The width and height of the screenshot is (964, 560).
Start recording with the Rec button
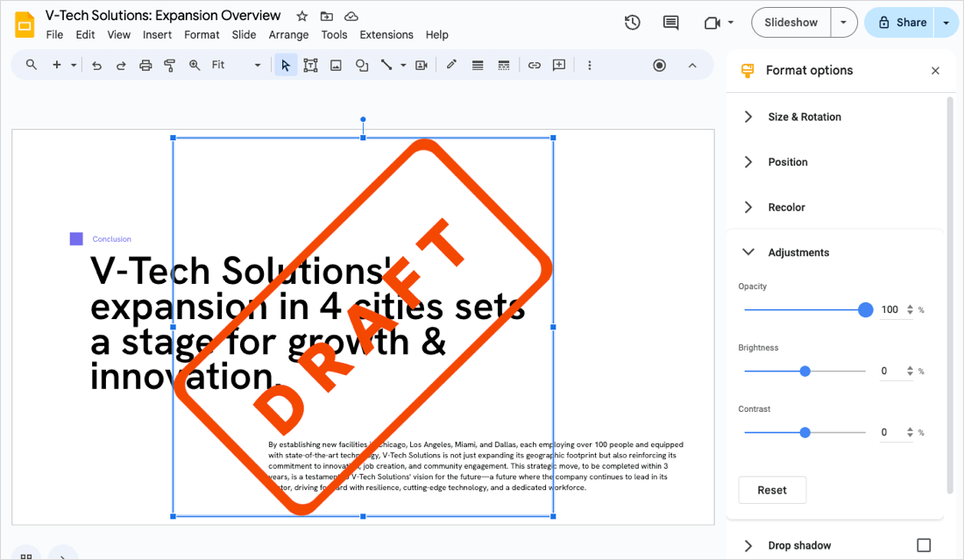(x=659, y=65)
